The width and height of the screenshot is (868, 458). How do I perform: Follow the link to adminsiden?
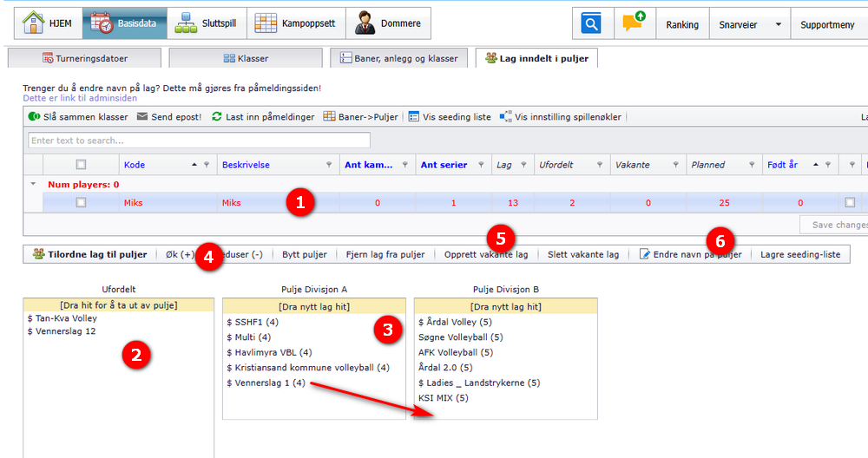tap(80, 98)
